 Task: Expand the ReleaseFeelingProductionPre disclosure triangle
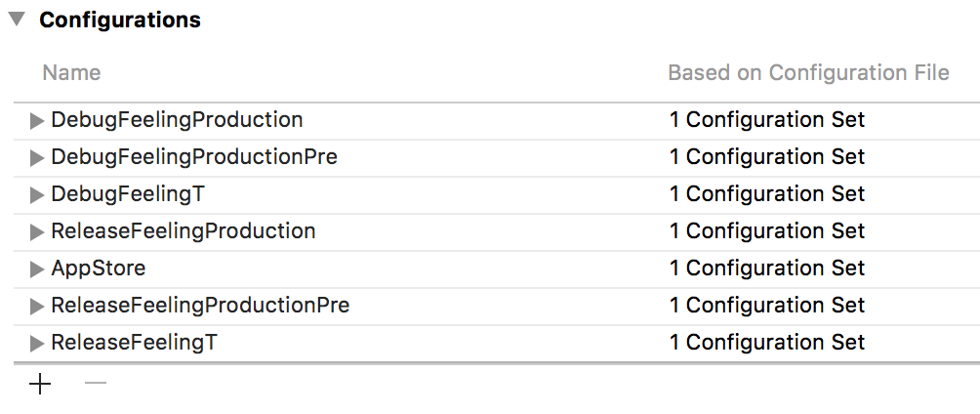pos(37,307)
